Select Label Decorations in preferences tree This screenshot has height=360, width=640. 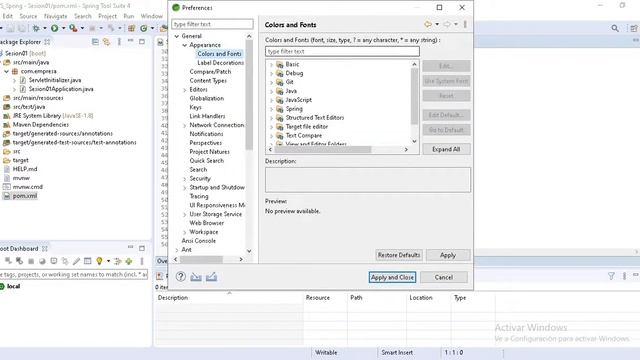pyautogui.click(x=220, y=63)
